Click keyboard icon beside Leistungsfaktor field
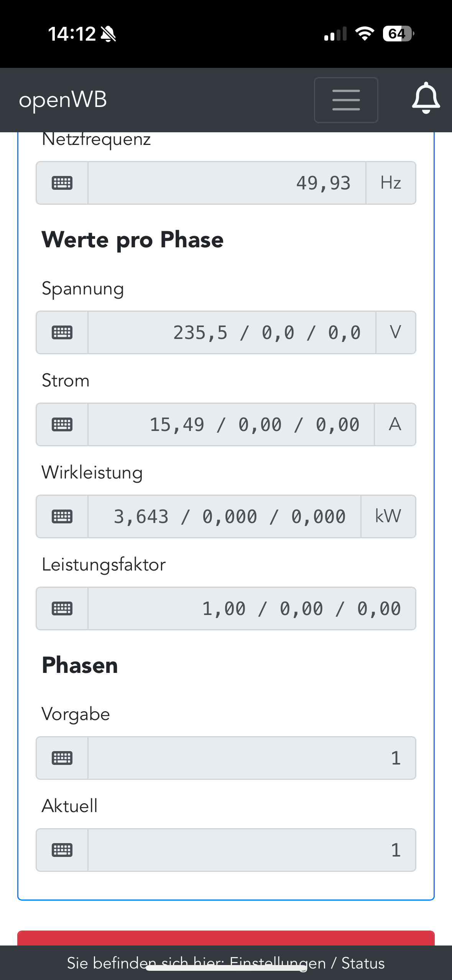This screenshot has width=452, height=980. (62, 608)
